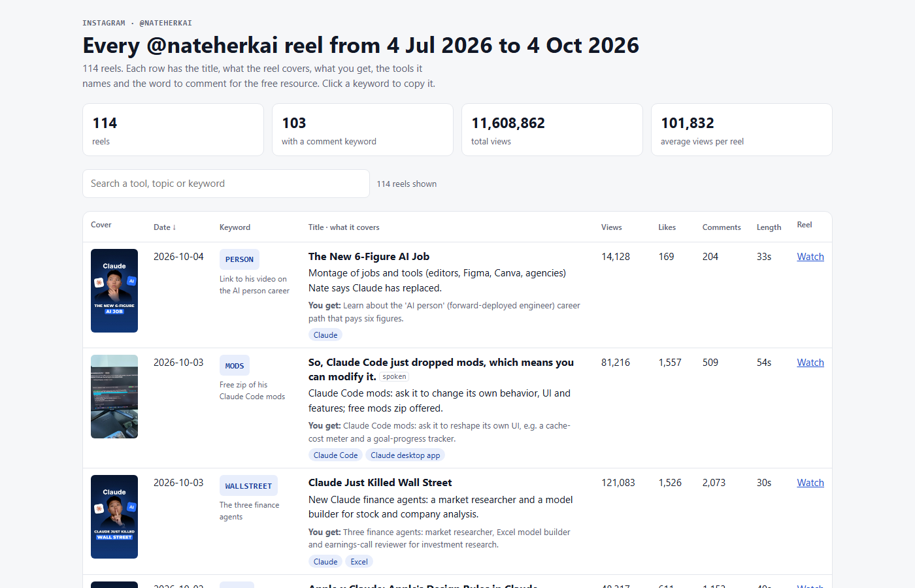Click the Claude tag in the Wall Street row
This screenshot has height=588, width=915.
(x=325, y=562)
